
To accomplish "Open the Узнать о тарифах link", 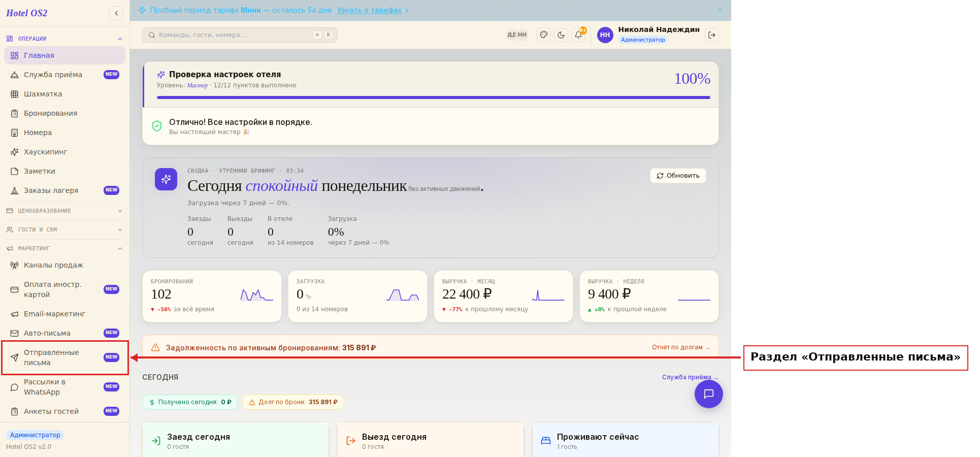I will point(369,10).
